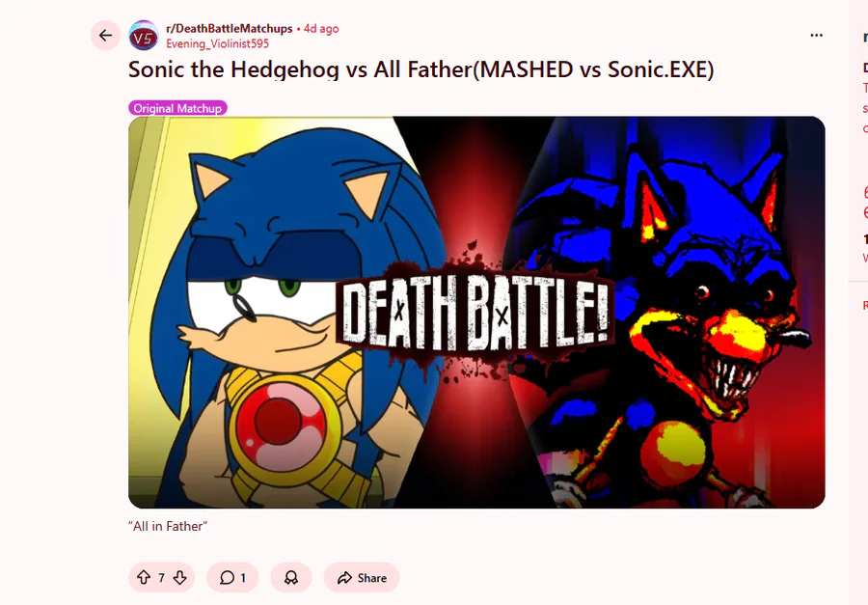Open the DeathBattleMatchups subreddit avatar
868x605 pixels.
pyautogui.click(x=144, y=36)
